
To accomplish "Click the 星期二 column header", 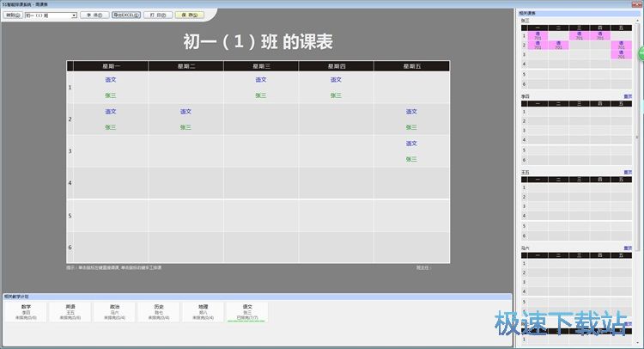I will [186, 66].
